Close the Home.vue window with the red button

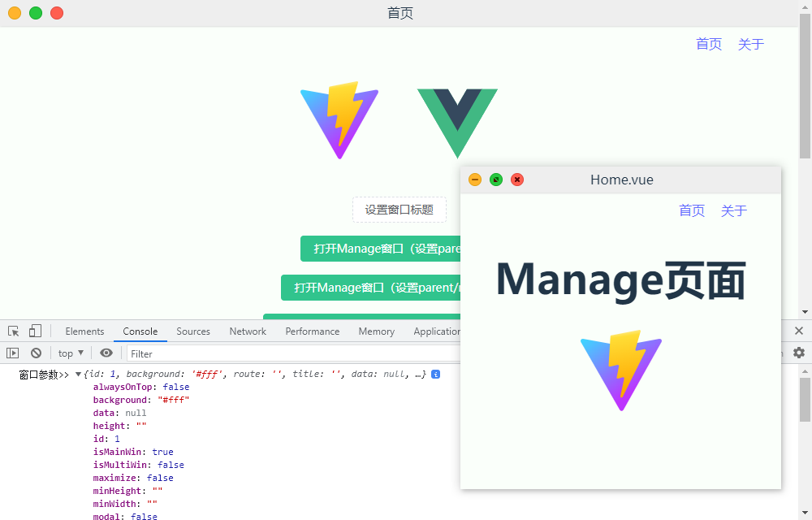pos(517,180)
